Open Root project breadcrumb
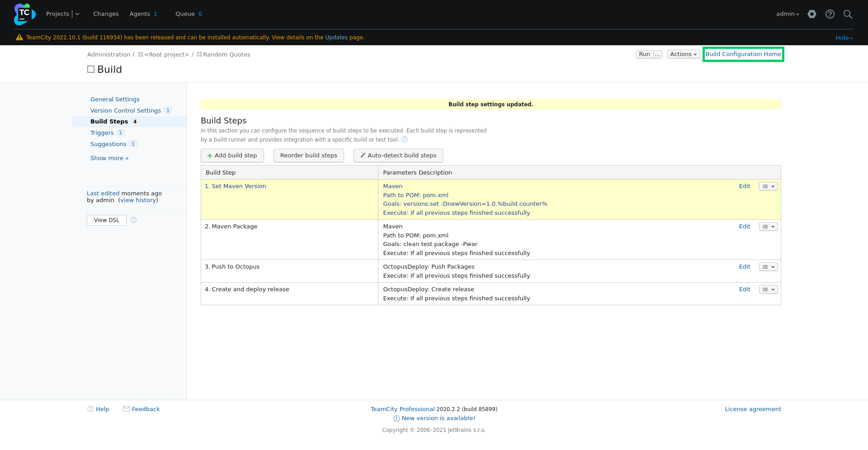868x450 pixels. click(166, 54)
